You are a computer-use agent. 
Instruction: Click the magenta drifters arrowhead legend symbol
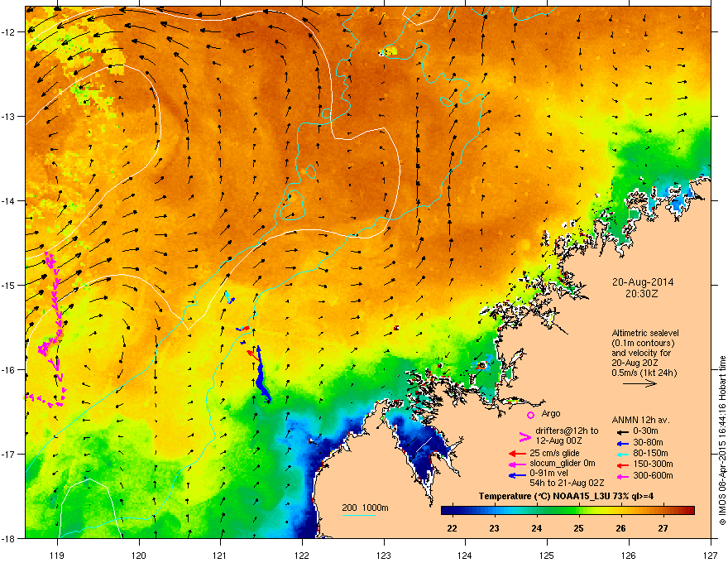pyautogui.click(x=524, y=436)
